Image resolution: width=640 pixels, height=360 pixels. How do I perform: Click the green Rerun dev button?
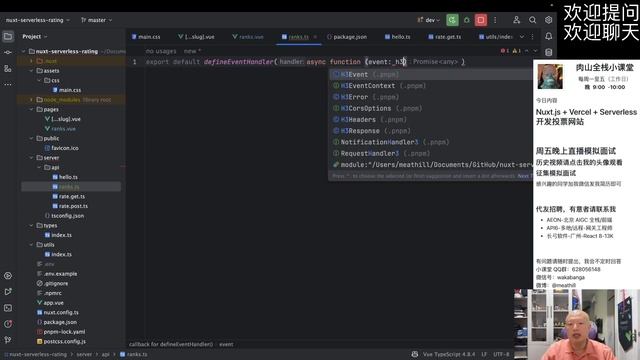coord(452,20)
